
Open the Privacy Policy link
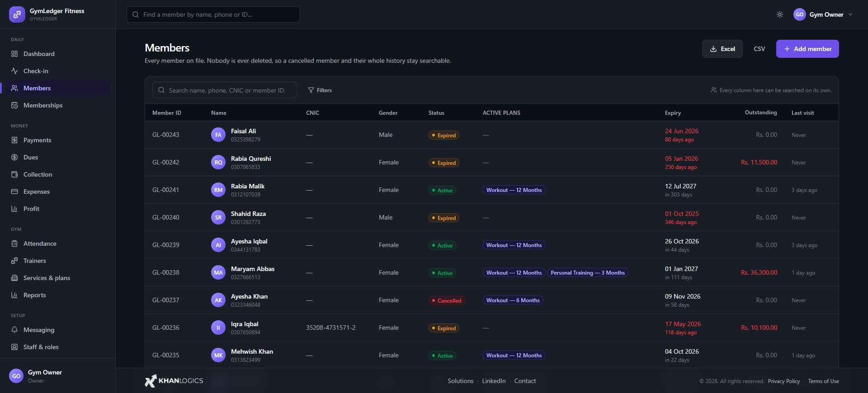coord(784,381)
